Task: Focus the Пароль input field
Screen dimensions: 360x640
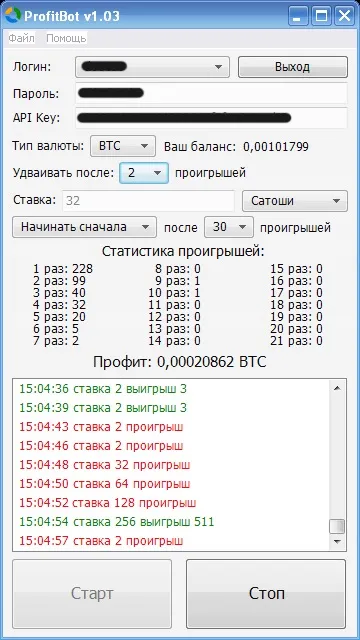Action: tap(211, 93)
